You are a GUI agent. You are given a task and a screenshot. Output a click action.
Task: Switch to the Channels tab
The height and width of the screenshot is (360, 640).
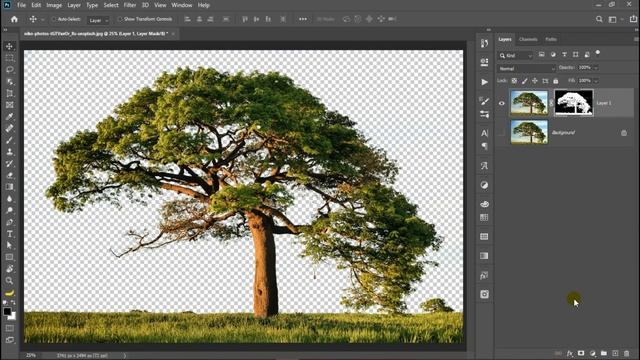pyautogui.click(x=528, y=40)
